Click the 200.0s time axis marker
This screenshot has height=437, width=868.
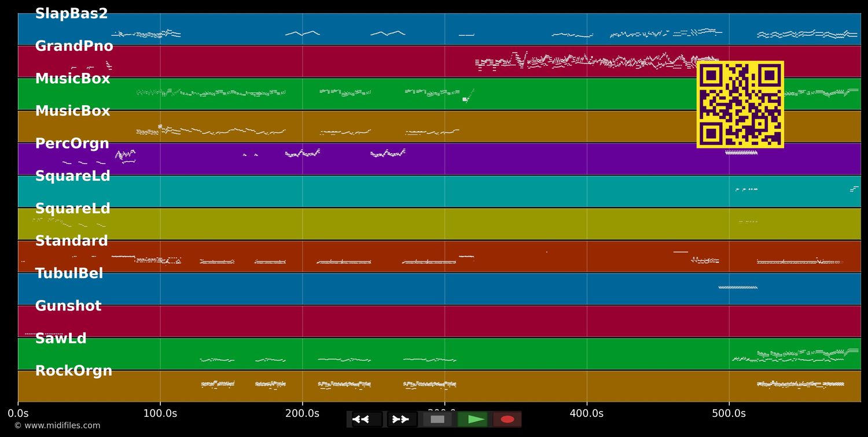(x=302, y=413)
